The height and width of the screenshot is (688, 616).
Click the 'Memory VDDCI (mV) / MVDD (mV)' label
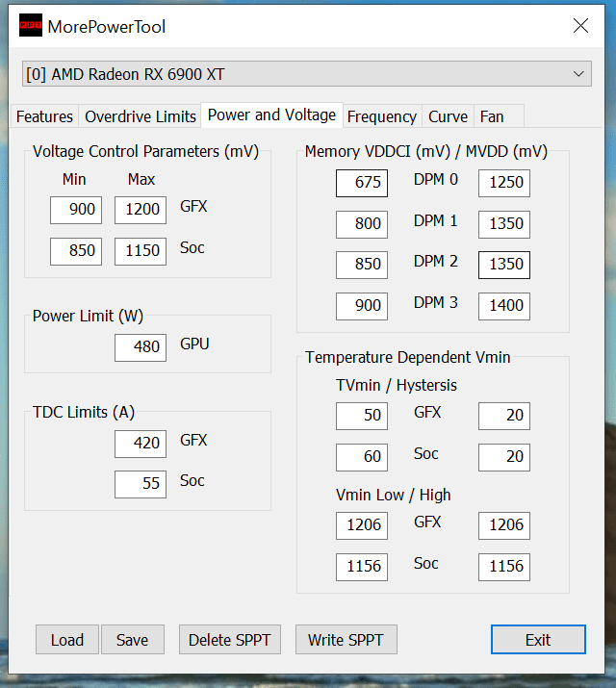[x=426, y=152]
